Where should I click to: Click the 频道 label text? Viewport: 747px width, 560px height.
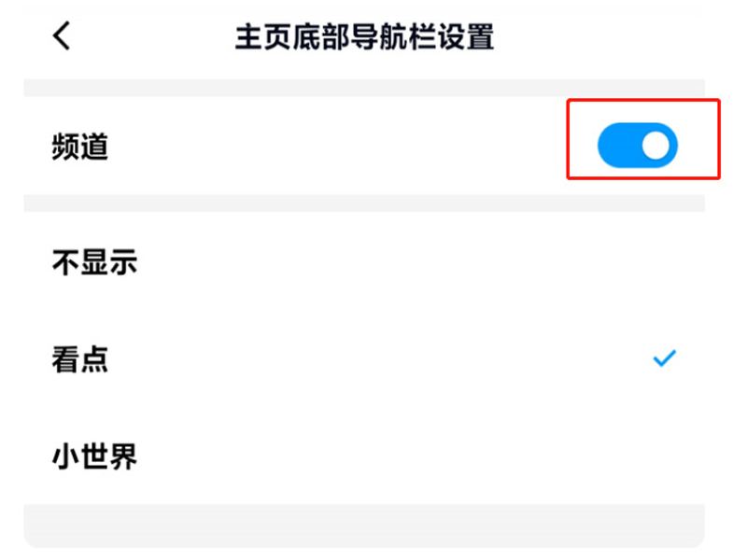click(x=80, y=147)
